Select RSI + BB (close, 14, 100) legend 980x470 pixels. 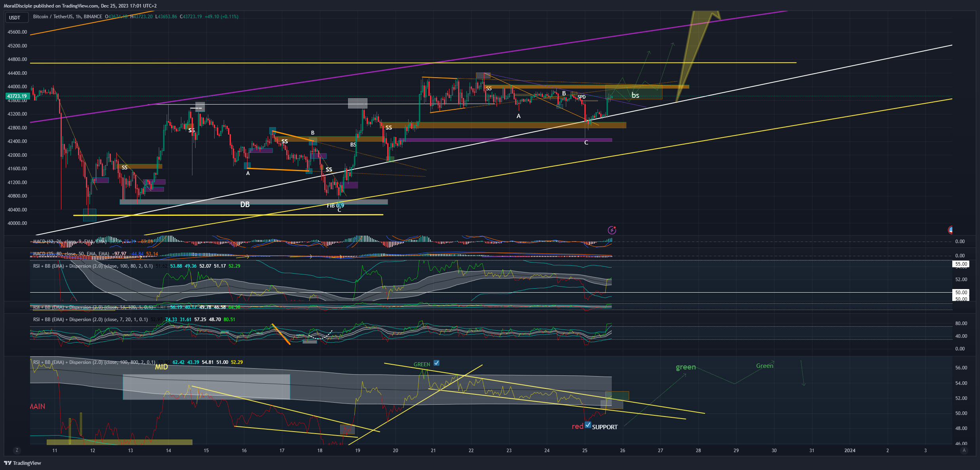tap(93, 307)
